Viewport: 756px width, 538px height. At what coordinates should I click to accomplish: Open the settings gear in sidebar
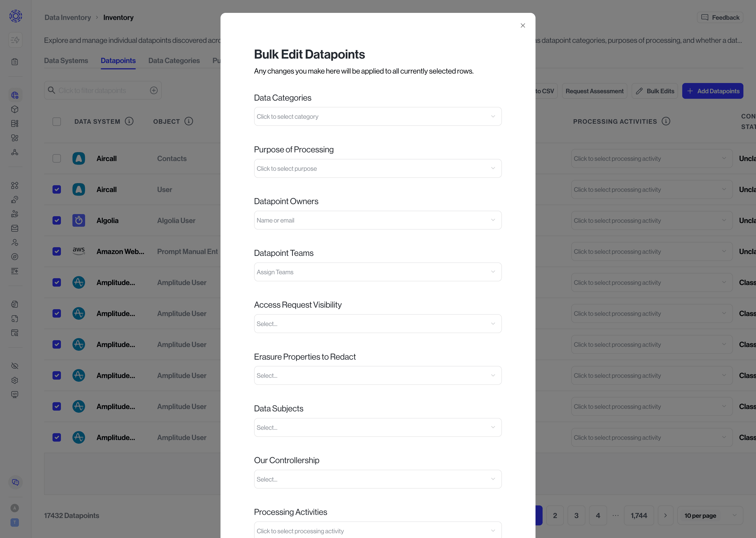click(x=14, y=380)
